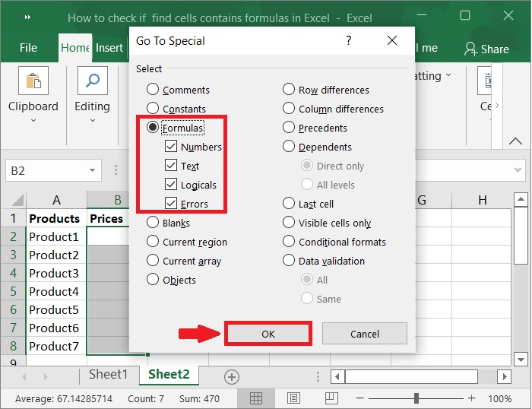The width and height of the screenshot is (532, 409).
Task: Add a new sheet with the plus icon
Action: [x=232, y=377]
